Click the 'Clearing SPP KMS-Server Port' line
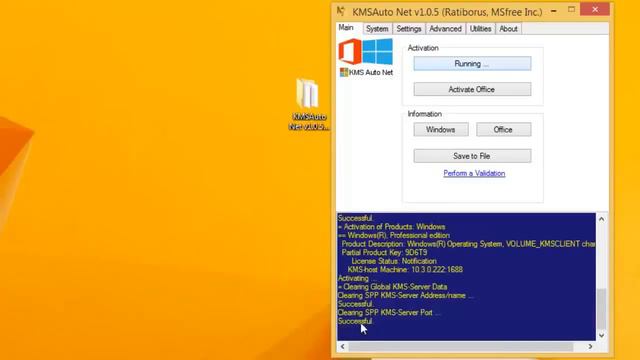 [389, 313]
